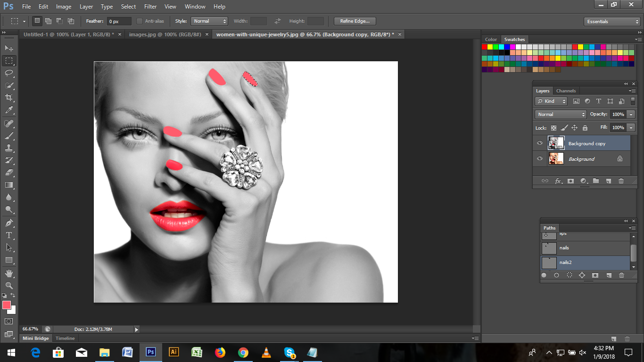Click the Refine Edge button

[x=355, y=21]
